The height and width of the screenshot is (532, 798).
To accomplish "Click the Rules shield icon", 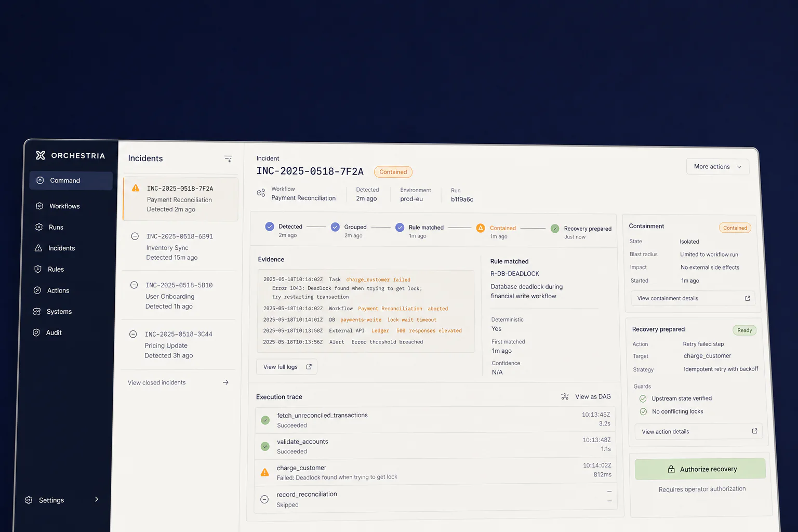I will [38, 269].
